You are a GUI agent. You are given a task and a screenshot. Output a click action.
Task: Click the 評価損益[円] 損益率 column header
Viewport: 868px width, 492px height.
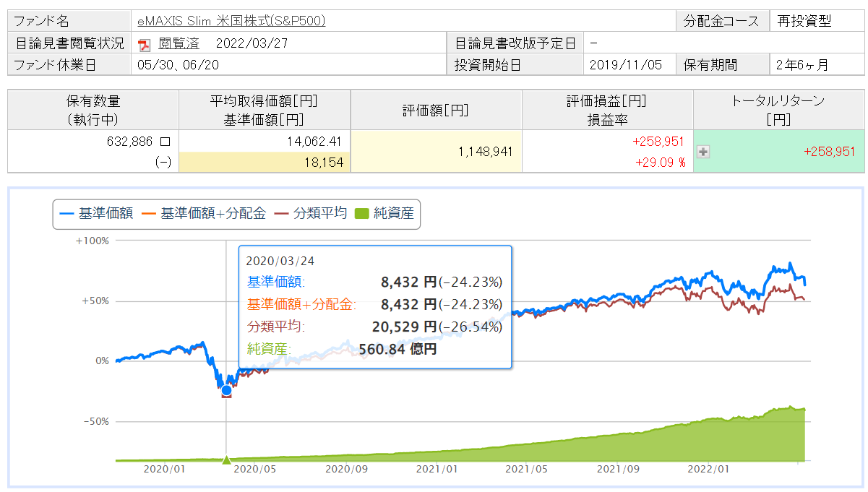pos(606,110)
